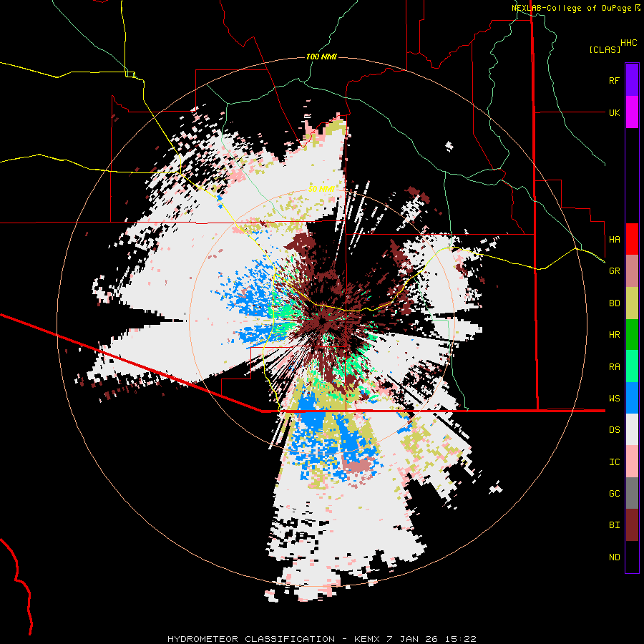Screen dimensions: 644x644
Task: Click the GR legend label
Action: coord(614,271)
